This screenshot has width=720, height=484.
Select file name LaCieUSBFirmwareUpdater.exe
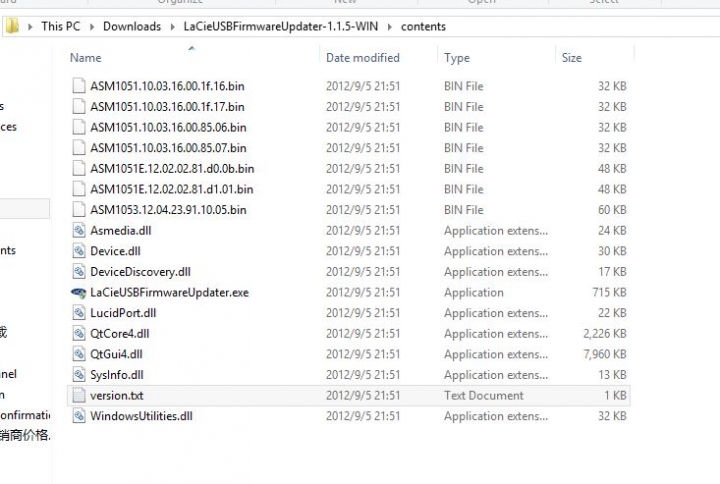pos(169,293)
